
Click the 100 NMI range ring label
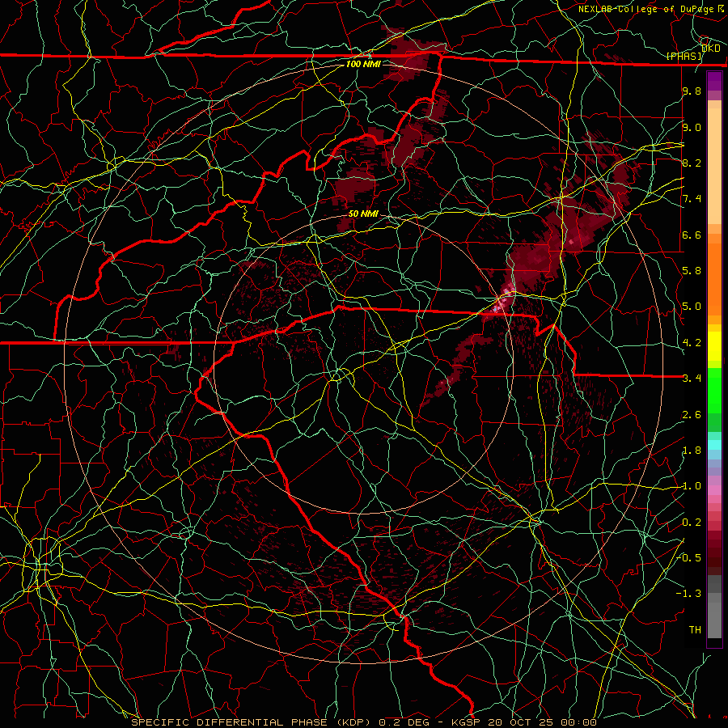pos(363,64)
